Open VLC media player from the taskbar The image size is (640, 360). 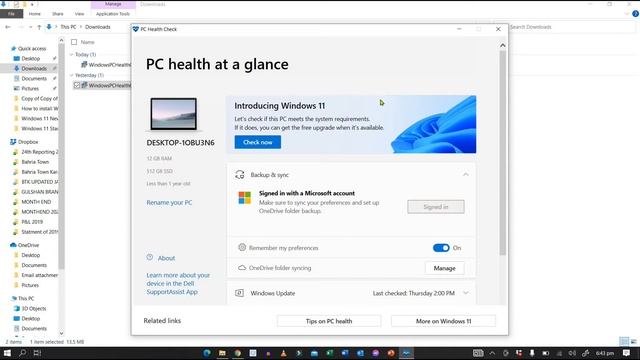pos(283,353)
